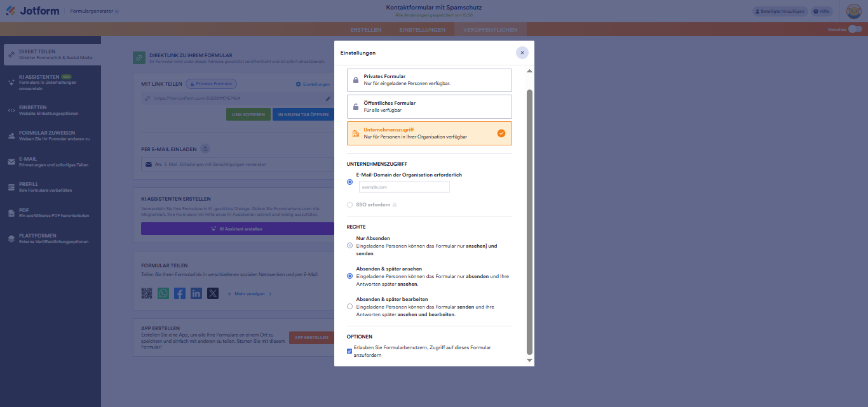Open the Einstellungen gear link
Viewport: 868px width, 407px height.
click(313, 84)
